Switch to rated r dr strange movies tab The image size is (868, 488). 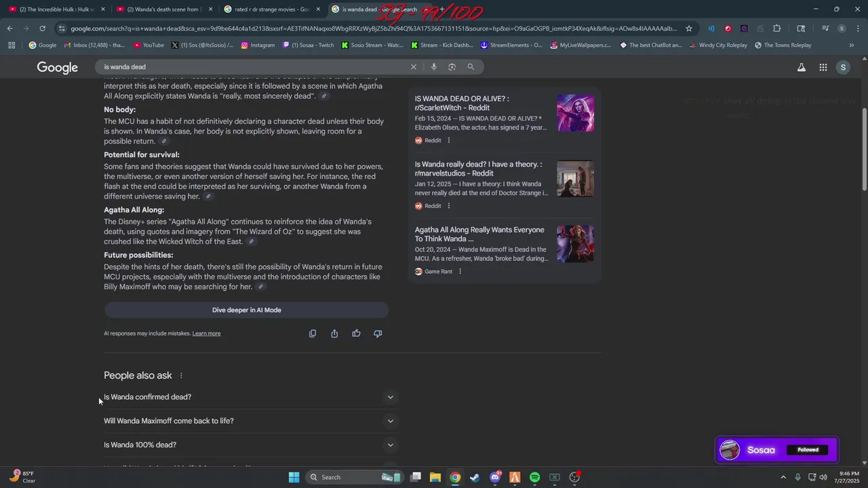273,9
